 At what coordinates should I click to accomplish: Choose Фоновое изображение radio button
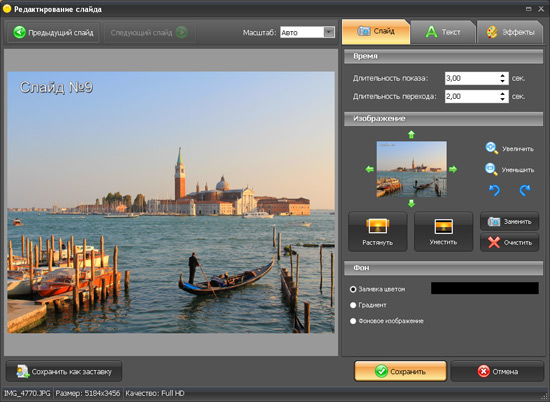tap(353, 321)
